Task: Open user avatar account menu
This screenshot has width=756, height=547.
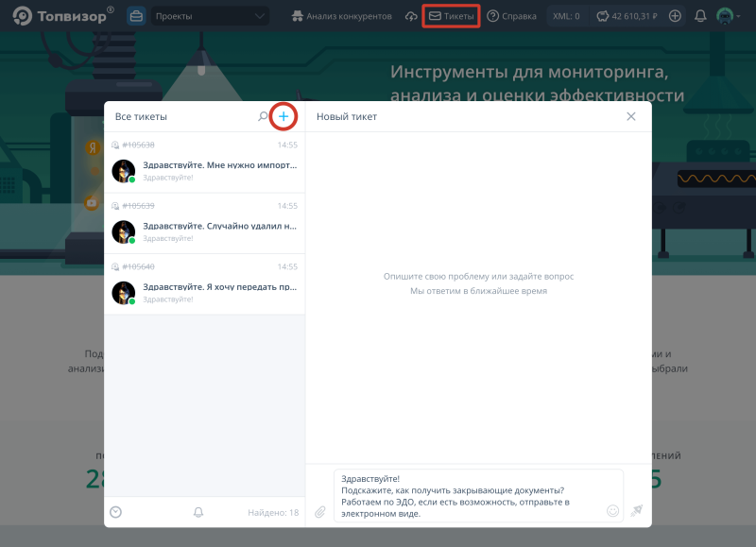Action: tap(727, 16)
